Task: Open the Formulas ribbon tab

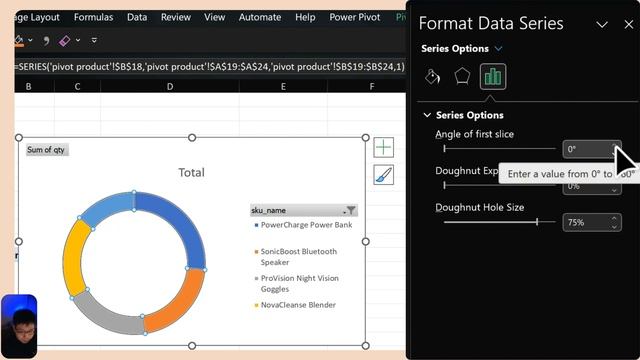Action: [93, 17]
